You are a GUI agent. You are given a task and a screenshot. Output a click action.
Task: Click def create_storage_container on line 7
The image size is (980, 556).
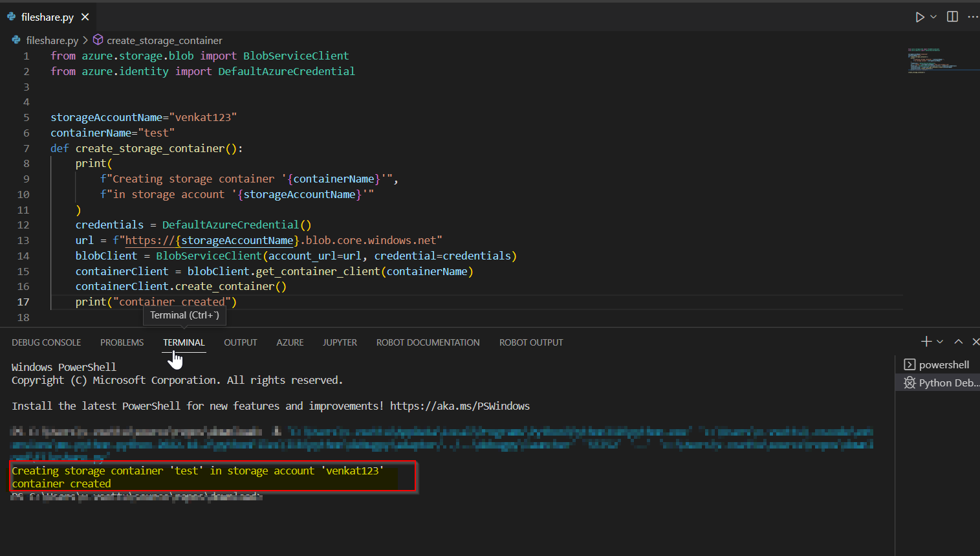(x=147, y=148)
